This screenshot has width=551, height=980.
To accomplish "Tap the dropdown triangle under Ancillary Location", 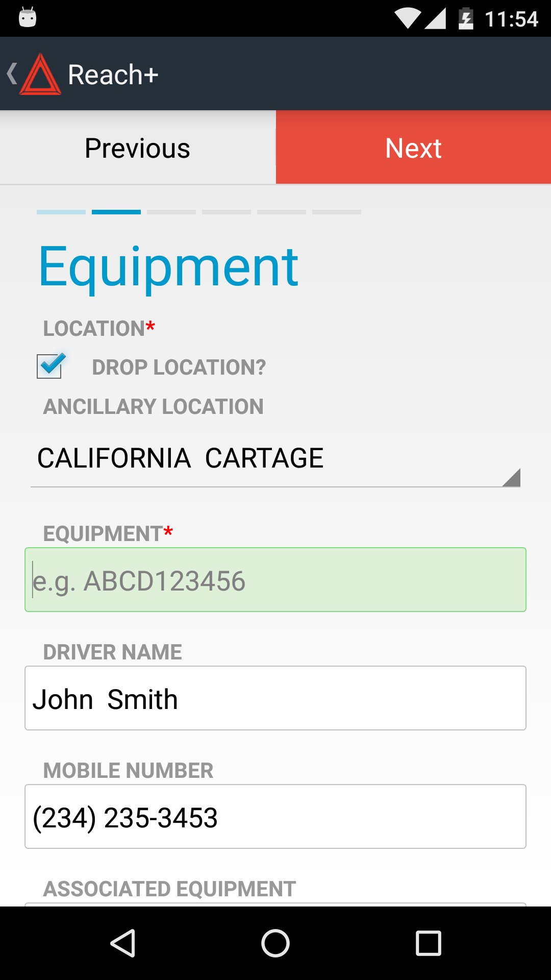I will [x=511, y=478].
